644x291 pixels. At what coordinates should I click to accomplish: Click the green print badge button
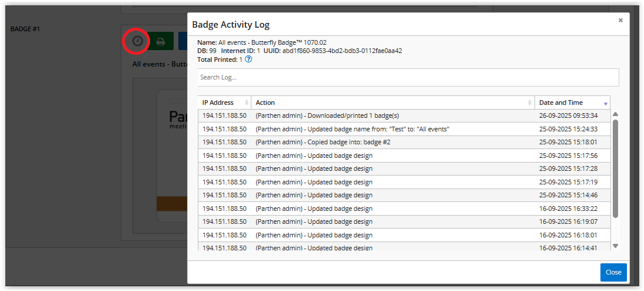click(x=160, y=41)
